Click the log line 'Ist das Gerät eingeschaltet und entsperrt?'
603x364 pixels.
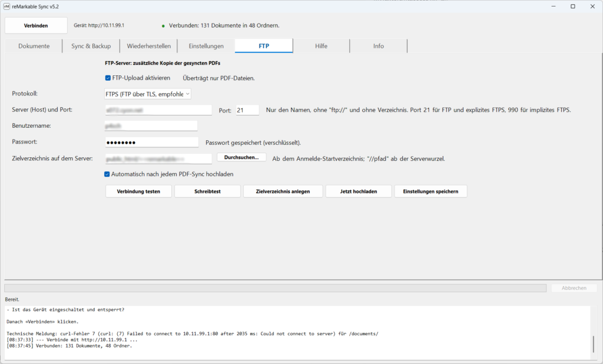(65, 309)
